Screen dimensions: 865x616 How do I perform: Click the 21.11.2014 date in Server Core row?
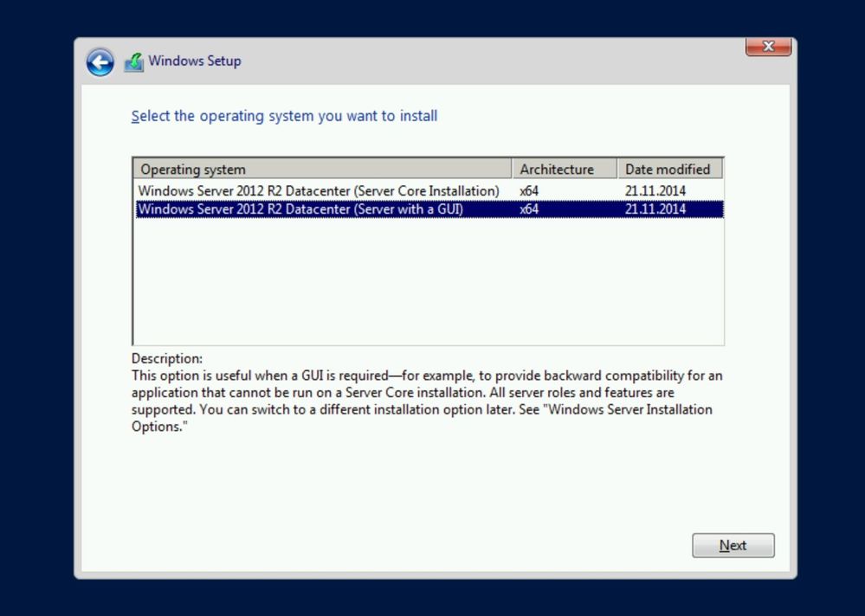(655, 191)
